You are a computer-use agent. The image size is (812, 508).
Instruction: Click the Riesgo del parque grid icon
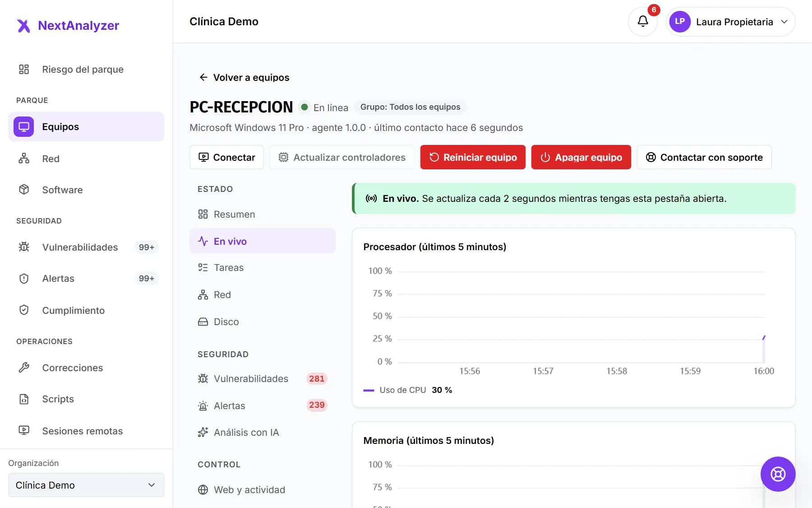click(24, 69)
